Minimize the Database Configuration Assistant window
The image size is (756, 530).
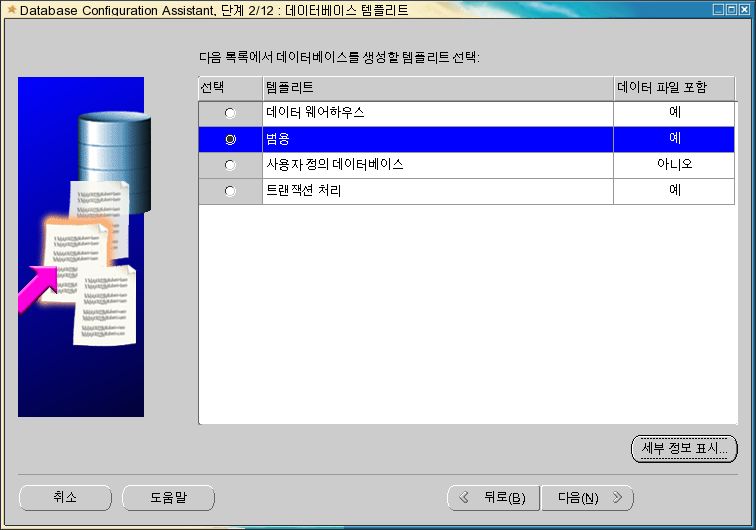[718, 9]
